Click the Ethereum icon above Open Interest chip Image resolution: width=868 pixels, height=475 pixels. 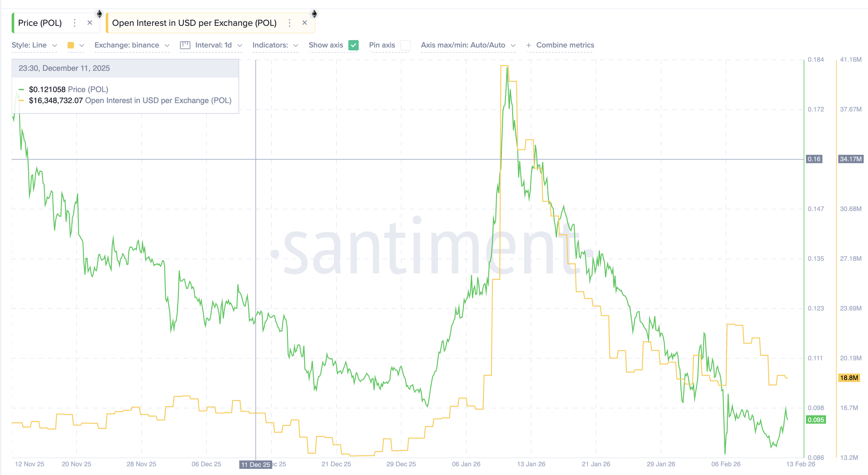click(314, 14)
